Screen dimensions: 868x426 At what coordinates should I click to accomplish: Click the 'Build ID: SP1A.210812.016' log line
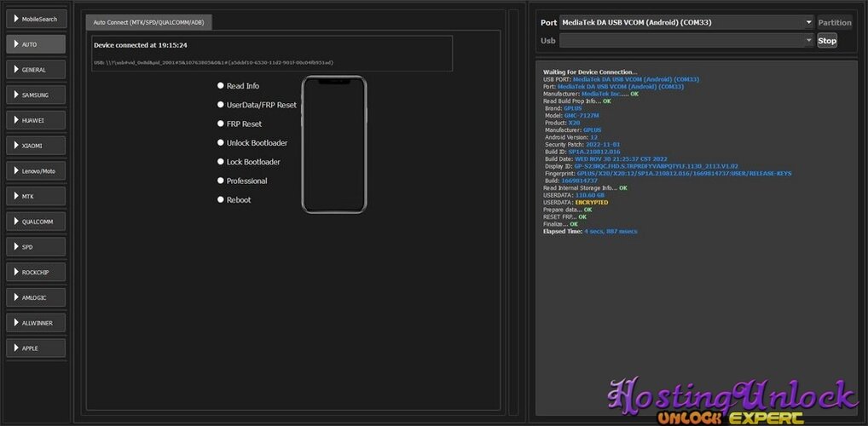click(x=582, y=152)
